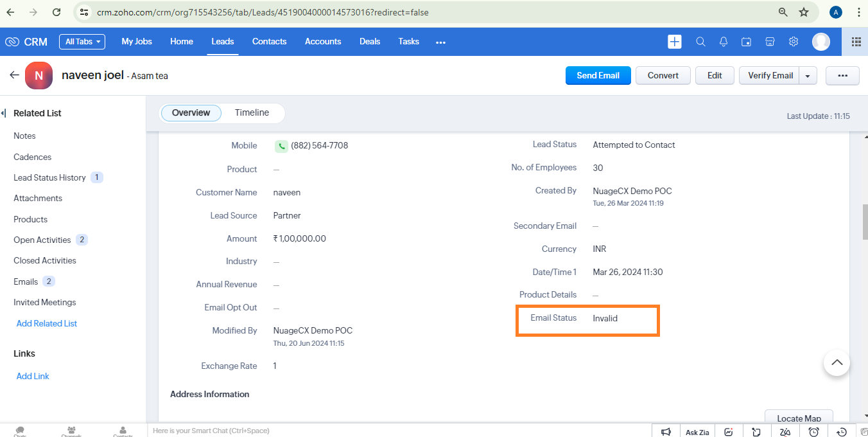Click the Add Related List link
Viewport: 868px width, 437px height.
47,324
